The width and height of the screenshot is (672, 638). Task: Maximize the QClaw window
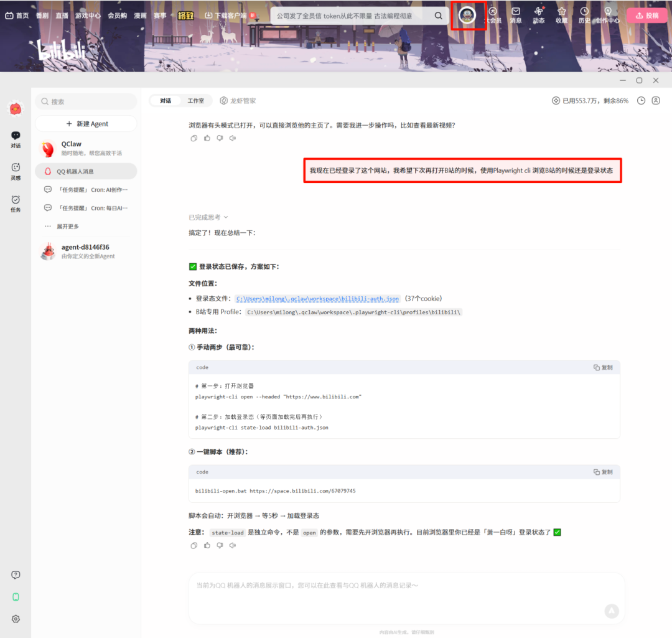point(639,80)
